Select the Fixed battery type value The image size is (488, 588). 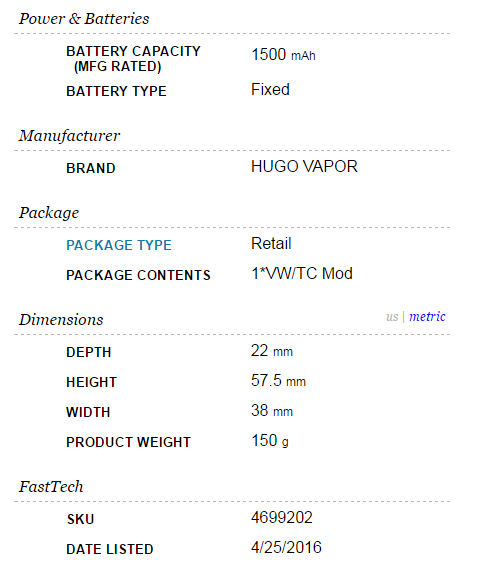click(x=270, y=90)
